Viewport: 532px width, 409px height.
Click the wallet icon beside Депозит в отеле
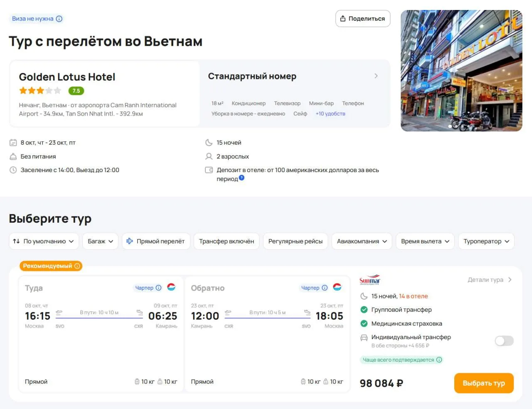pyautogui.click(x=209, y=170)
